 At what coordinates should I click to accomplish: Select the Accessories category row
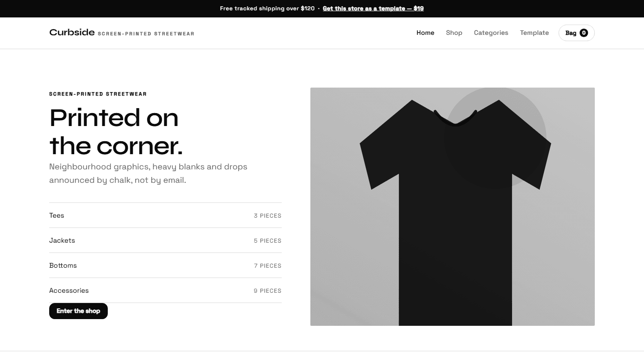coord(165,290)
